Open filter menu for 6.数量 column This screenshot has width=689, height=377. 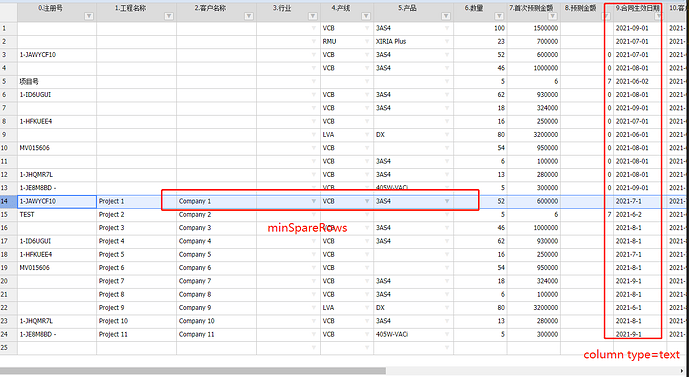click(499, 16)
